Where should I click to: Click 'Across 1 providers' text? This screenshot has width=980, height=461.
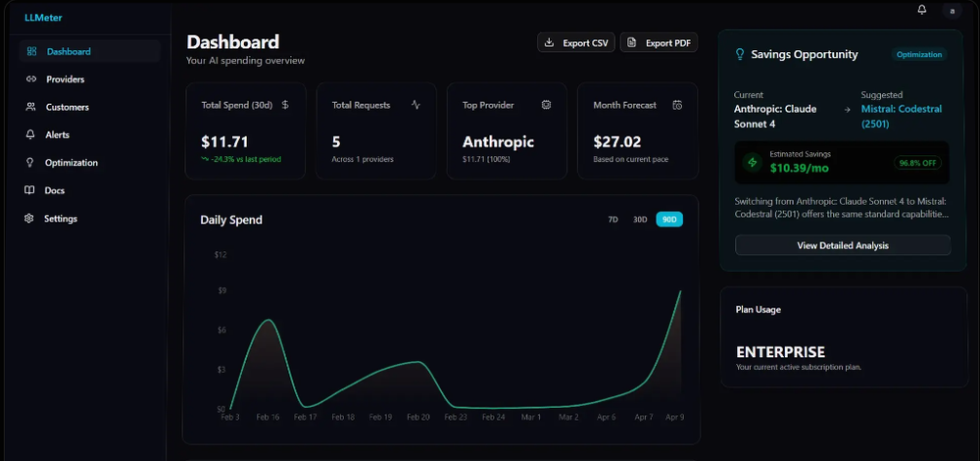[363, 159]
